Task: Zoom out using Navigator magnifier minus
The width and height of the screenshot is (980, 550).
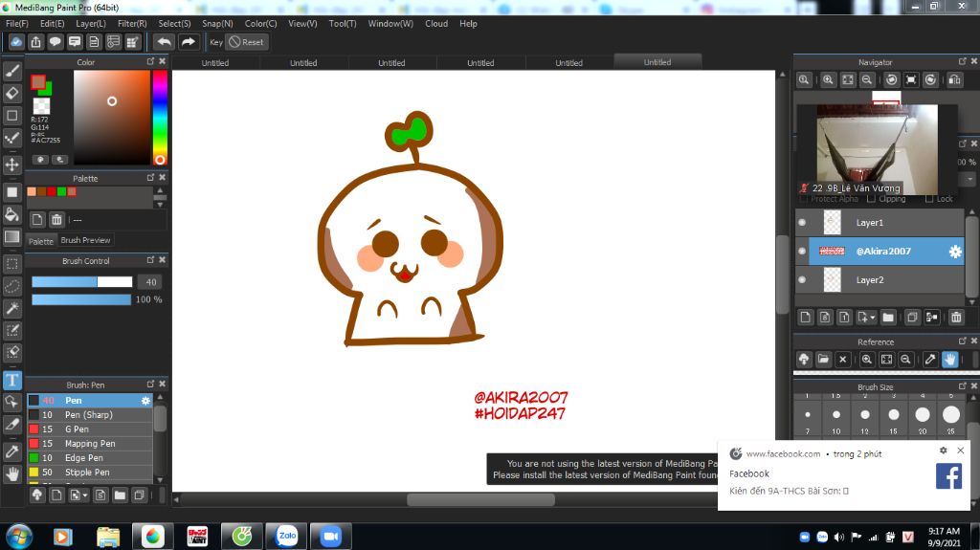Action: click(x=867, y=80)
